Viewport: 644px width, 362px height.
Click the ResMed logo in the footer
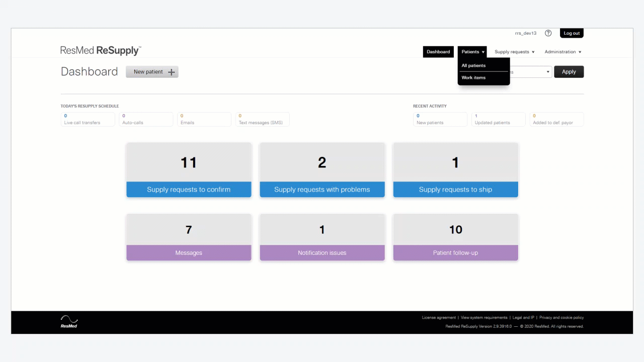(x=69, y=322)
